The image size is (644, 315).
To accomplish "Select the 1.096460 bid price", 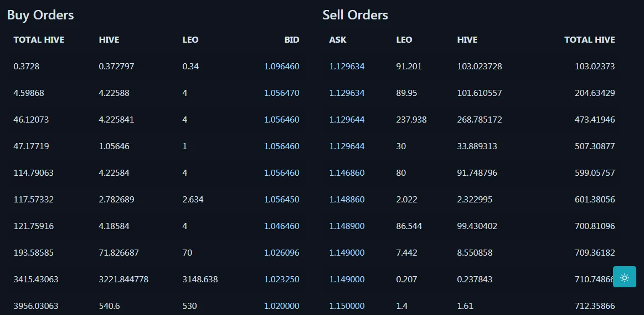I will pyautogui.click(x=282, y=66).
